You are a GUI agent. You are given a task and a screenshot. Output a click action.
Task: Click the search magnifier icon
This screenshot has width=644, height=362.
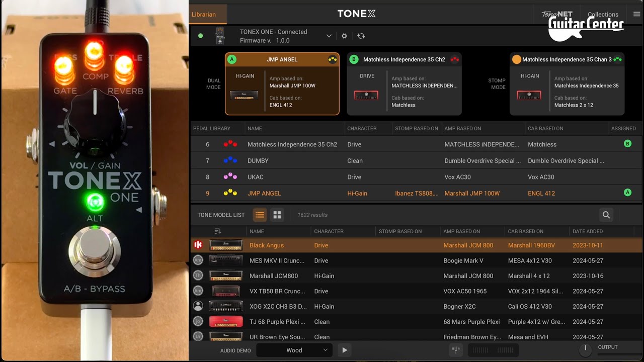click(606, 215)
